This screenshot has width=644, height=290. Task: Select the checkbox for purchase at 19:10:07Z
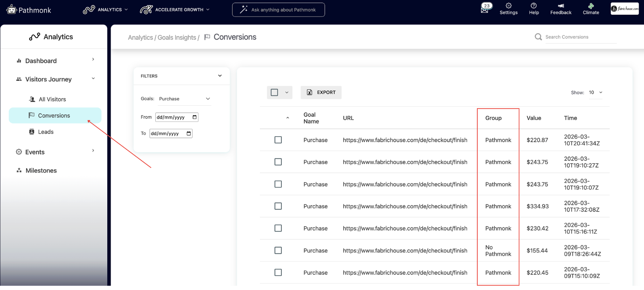tap(278, 184)
